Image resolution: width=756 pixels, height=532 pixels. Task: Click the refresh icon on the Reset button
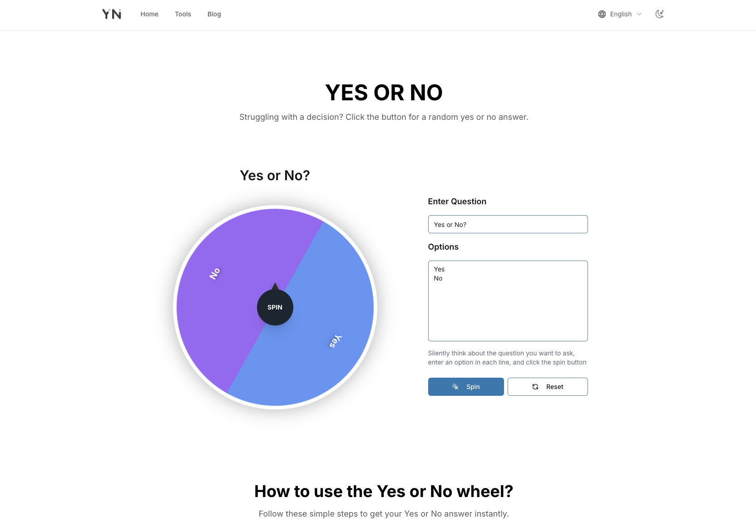pos(535,387)
